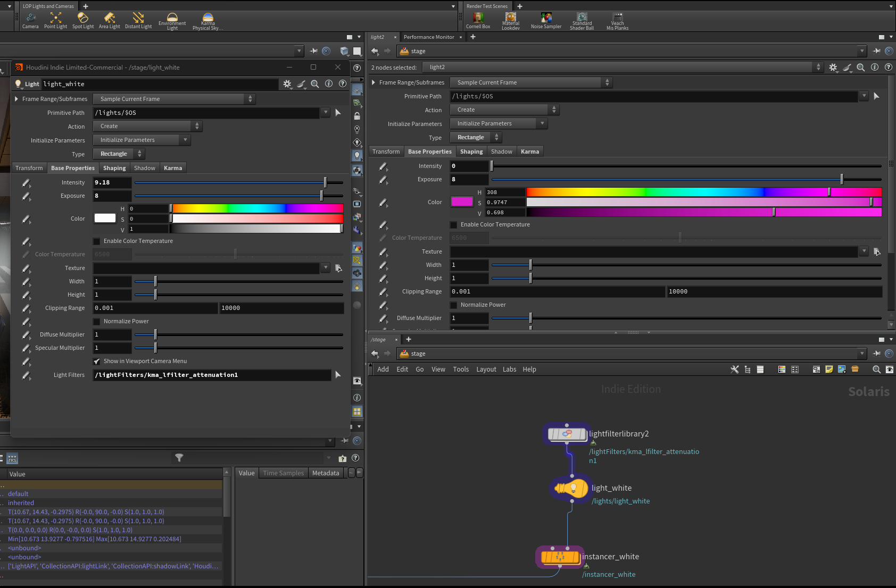Uncheck Show in Viewport Camera Menu
Viewport: 896px width, 588px height.
(97, 362)
